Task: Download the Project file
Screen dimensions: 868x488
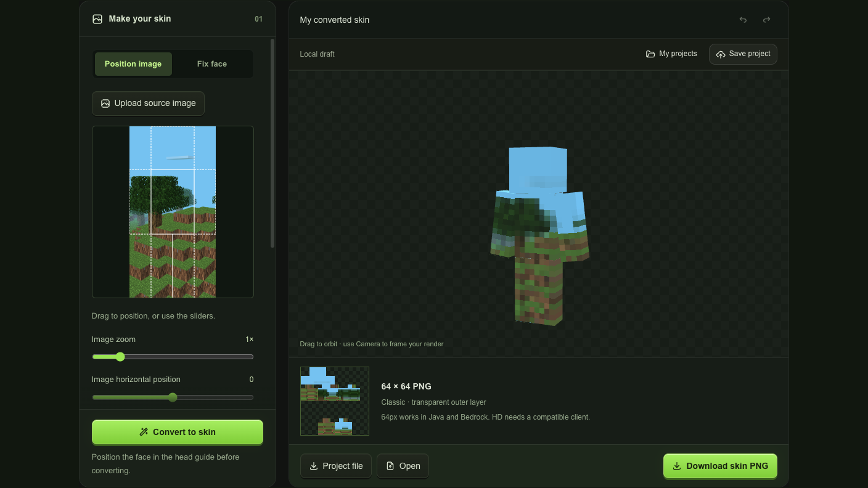Action: (336, 466)
